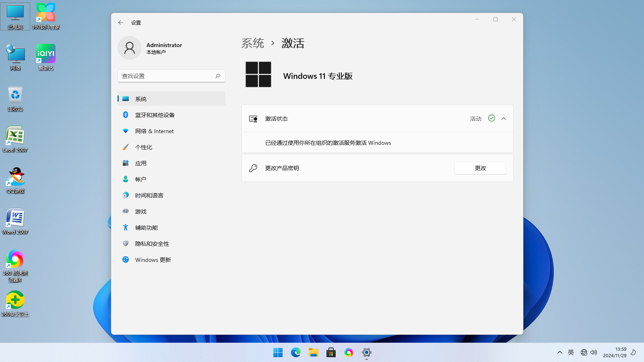The width and height of the screenshot is (644, 362).
Task: Click the Windows 11 logo image
Action: 258,74
